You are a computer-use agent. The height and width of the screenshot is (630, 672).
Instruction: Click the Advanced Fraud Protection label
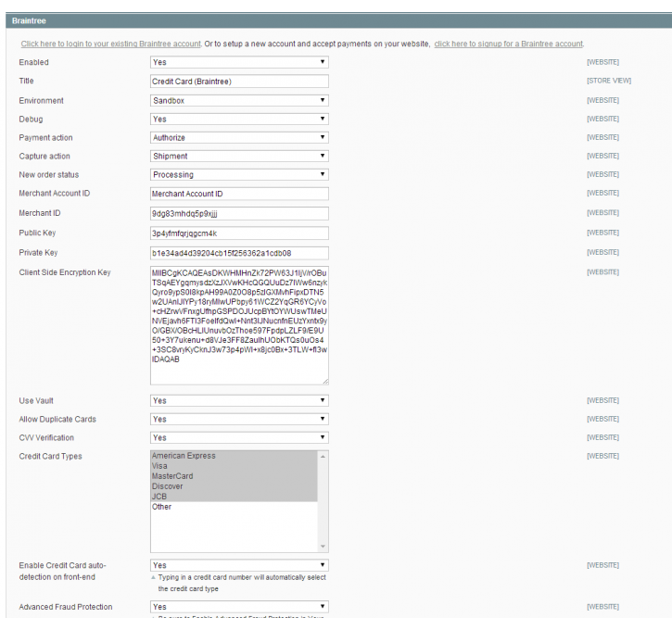(x=66, y=607)
